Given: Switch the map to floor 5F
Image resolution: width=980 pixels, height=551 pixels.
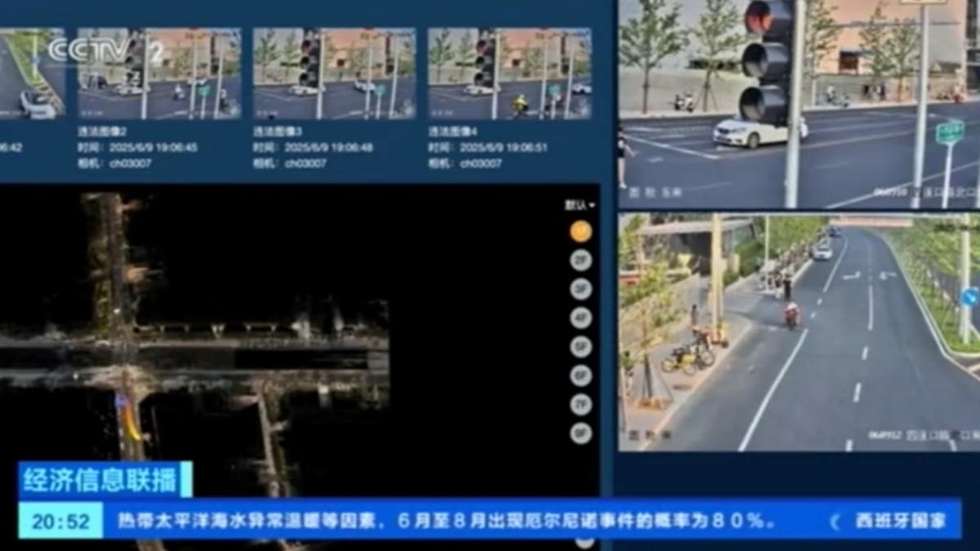Looking at the screenshot, I should 581,347.
